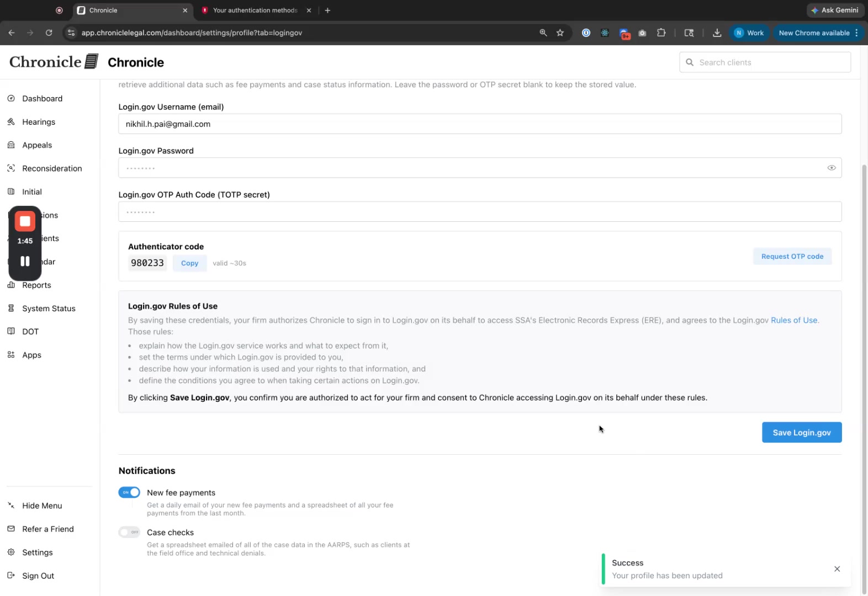Click the Chronicle logo
Screen dimensions: 868x596
click(x=54, y=62)
